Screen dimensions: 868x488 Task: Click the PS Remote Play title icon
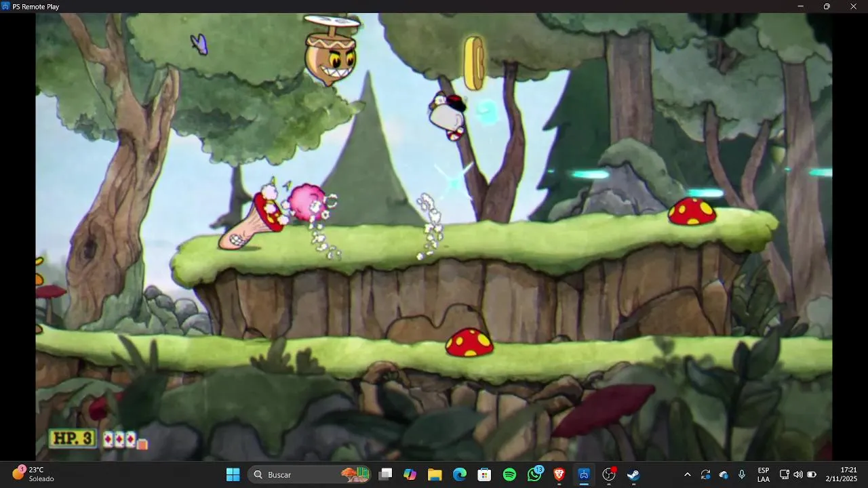[x=6, y=6]
